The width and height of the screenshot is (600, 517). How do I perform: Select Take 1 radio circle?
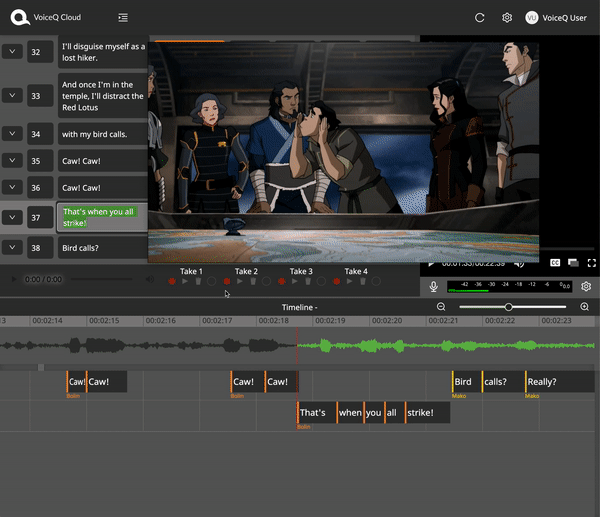212,281
